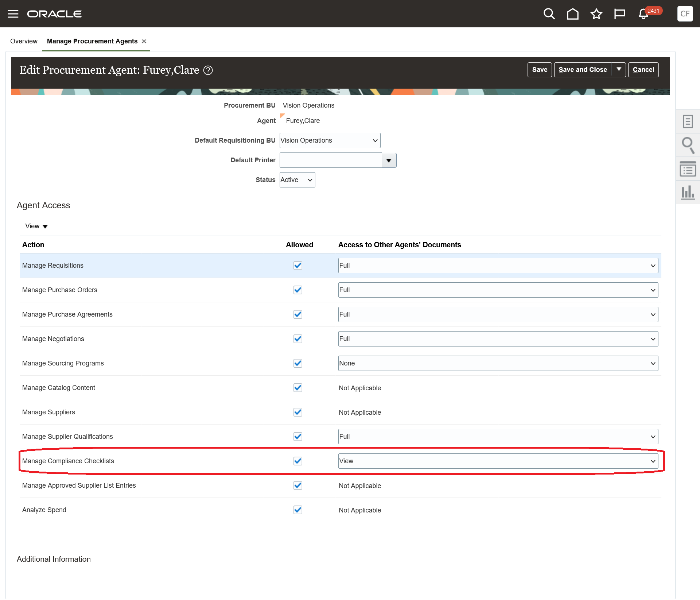Image resolution: width=700 pixels, height=600 pixels.
Task: Switch to the Overview tab
Action: (x=24, y=41)
